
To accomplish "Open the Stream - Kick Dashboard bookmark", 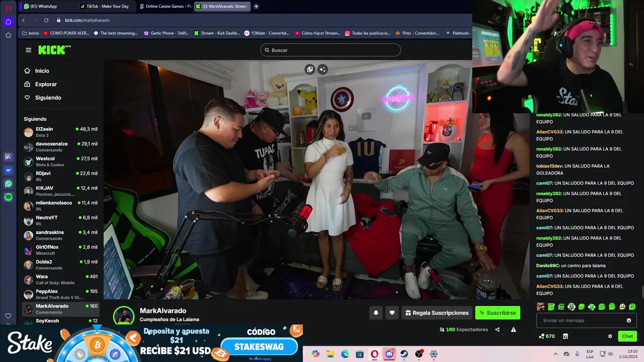I will tap(217, 33).
